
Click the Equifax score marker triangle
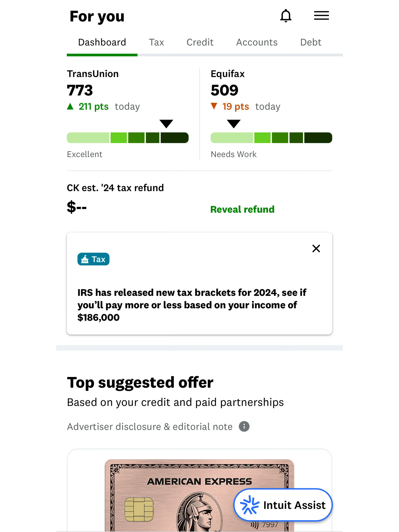(234, 124)
